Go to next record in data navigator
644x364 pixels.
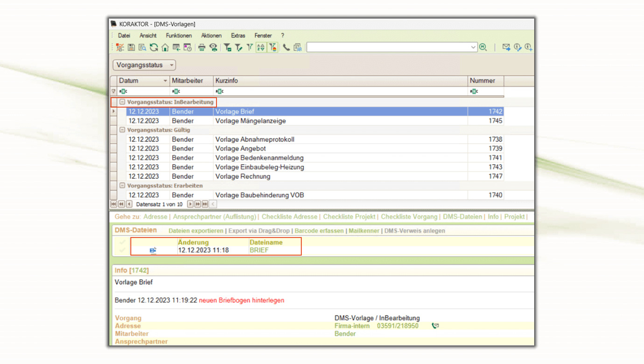click(x=190, y=204)
